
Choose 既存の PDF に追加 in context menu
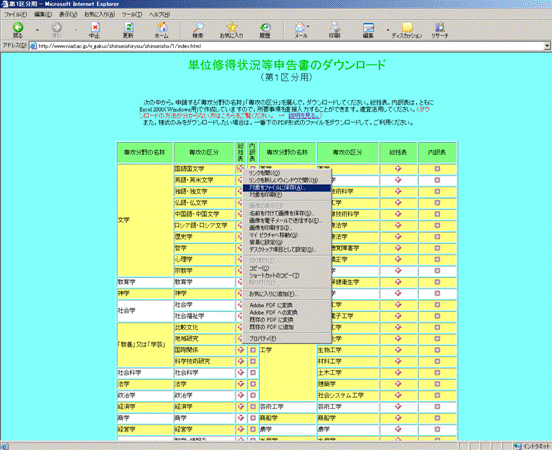[287, 327]
